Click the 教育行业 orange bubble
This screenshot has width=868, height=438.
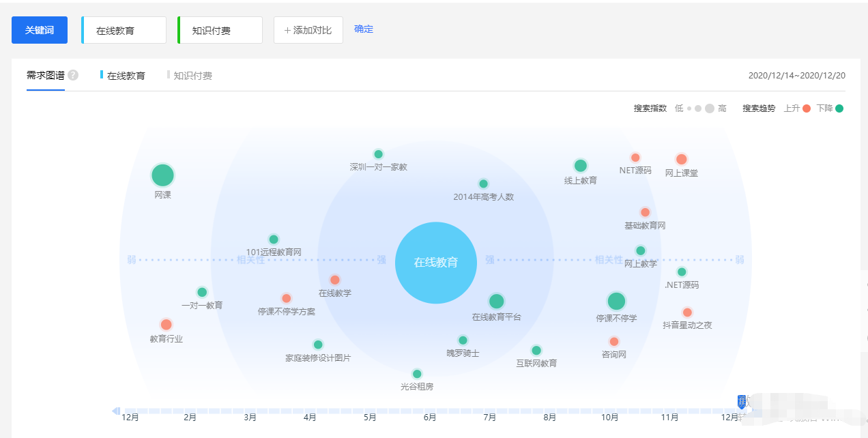(x=166, y=325)
